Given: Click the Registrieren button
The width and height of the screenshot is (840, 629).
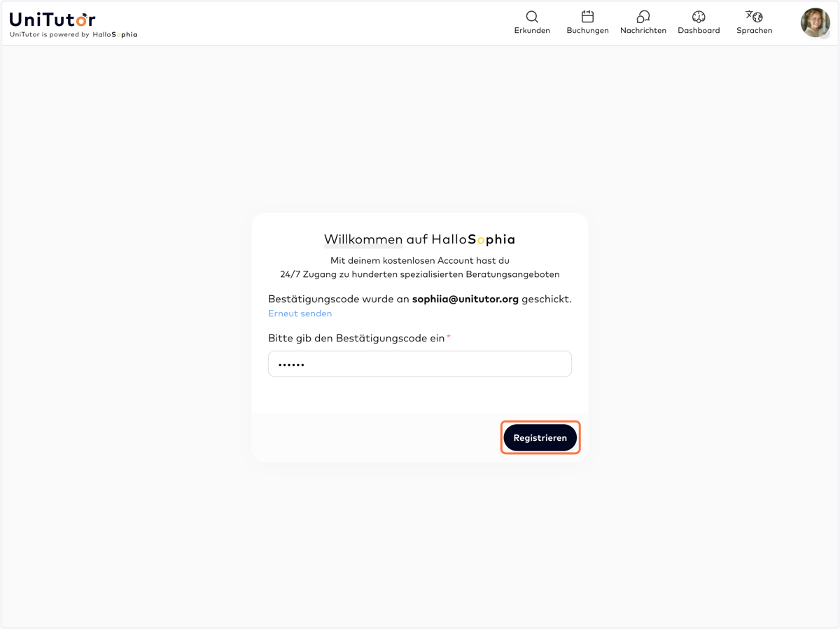Looking at the screenshot, I should (x=540, y=438).
